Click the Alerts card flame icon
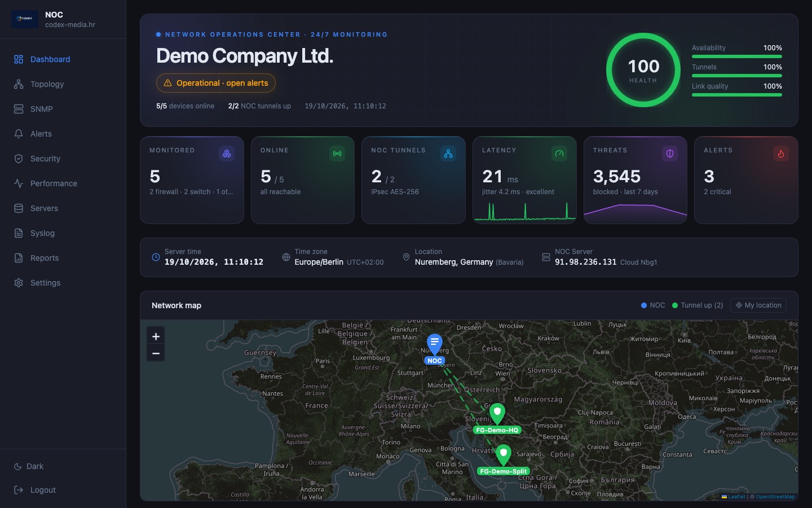Image resolution: width=812 pixels, height=508 pixels. [781, 154]
